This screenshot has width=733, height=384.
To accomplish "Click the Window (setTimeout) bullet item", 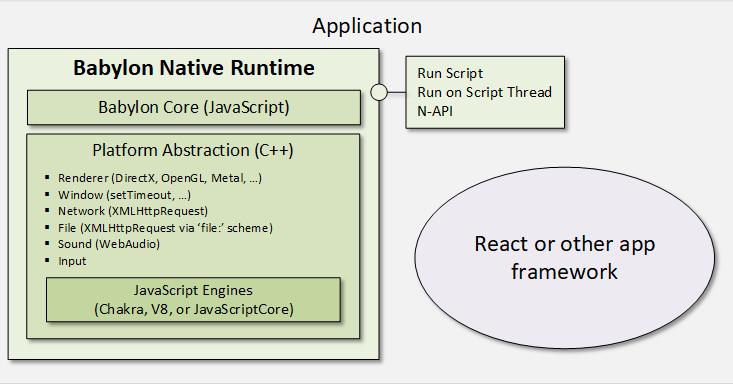I will coord(124,195).
